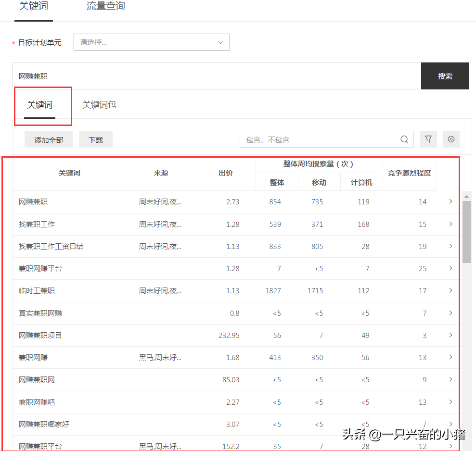The height and width of the screenshot is (451, 476).
Task: Select keyword 兼职网赚吧
Action: [37, 402]
